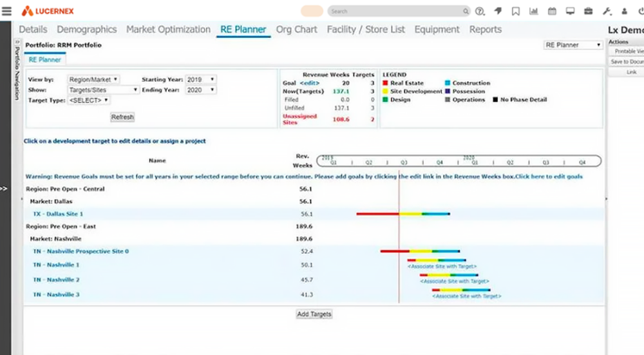The image size is (644, 355).
Task: Open the user profile icon
Action: [624, 12]
